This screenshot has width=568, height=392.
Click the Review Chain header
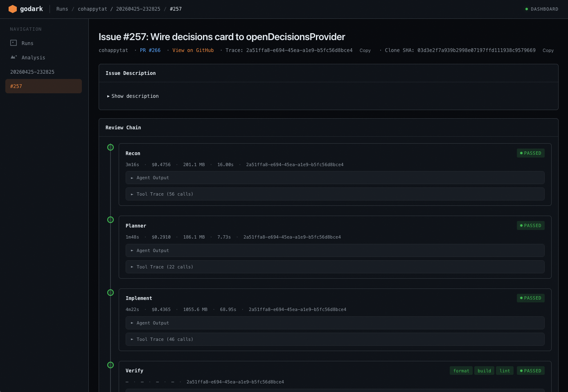click(123, 128)
